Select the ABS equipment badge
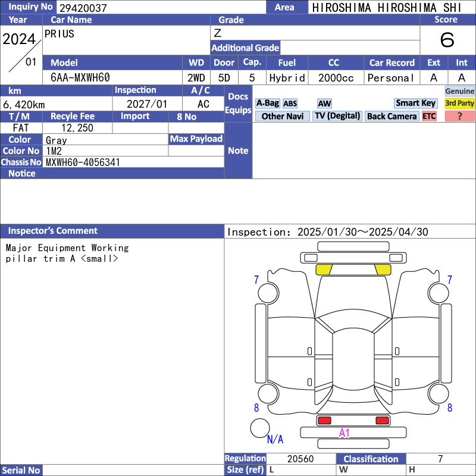The height and width of the screenshot is (476, 476). (290, 104)
